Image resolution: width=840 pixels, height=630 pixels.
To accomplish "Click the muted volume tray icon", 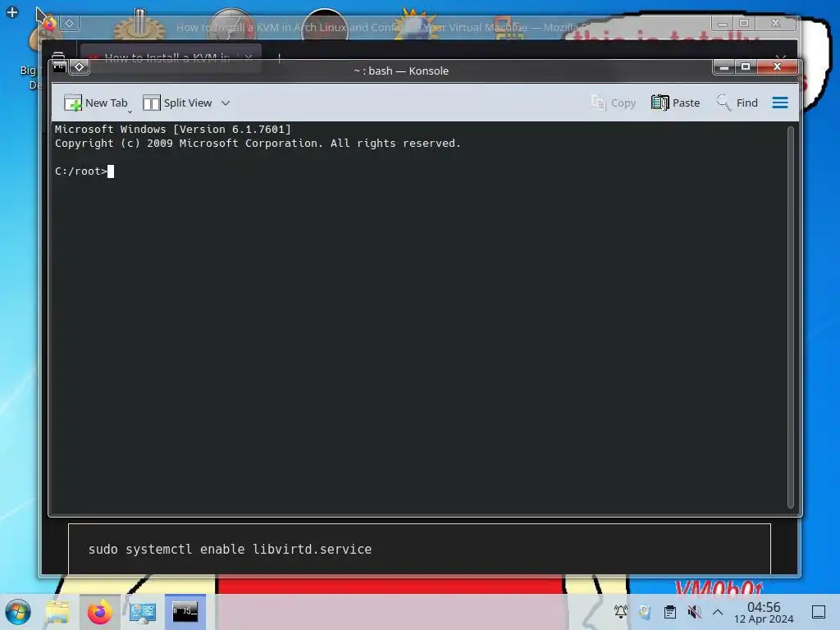I will click(x=694, y=612).
